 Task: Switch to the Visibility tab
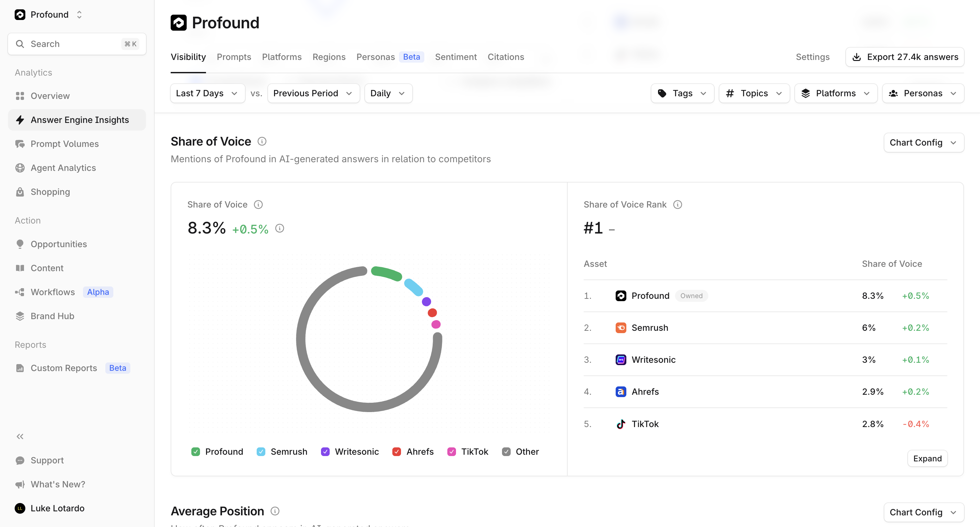tap(188, 57)
